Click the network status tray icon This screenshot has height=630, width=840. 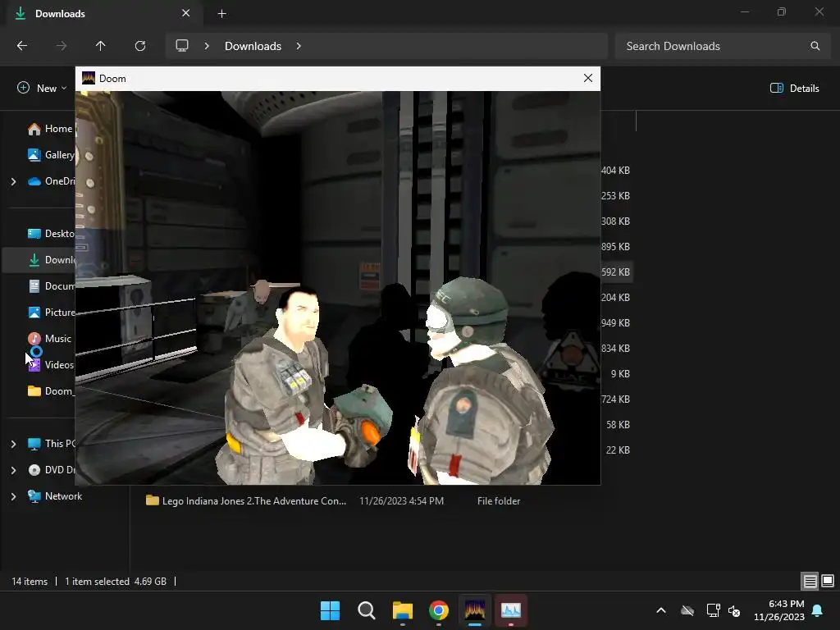(x=713, y=610)
